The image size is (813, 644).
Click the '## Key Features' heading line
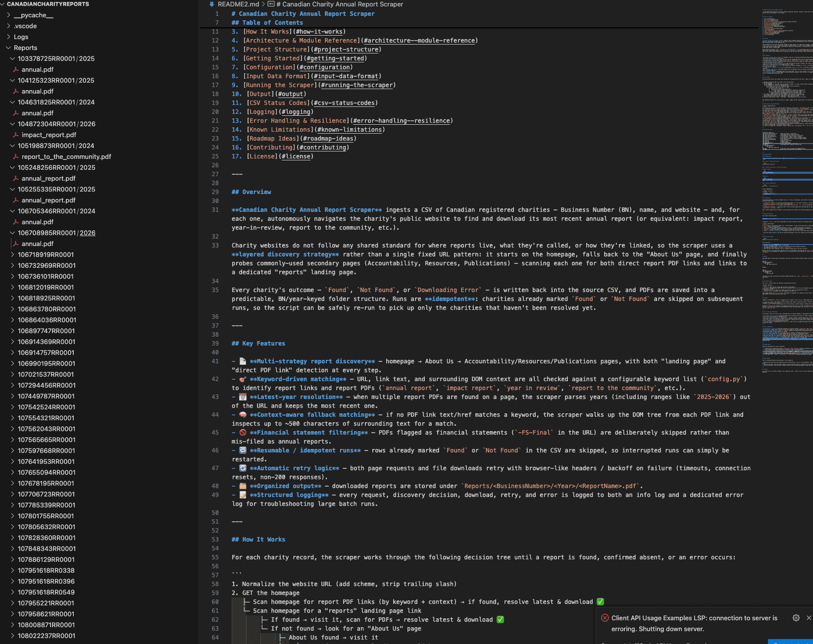click(258, 344)
